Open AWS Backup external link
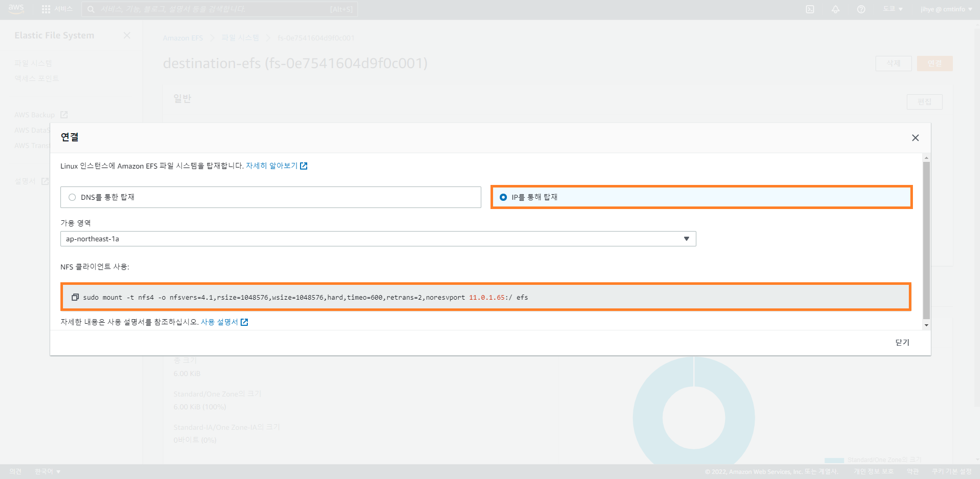 pos(41,115)
